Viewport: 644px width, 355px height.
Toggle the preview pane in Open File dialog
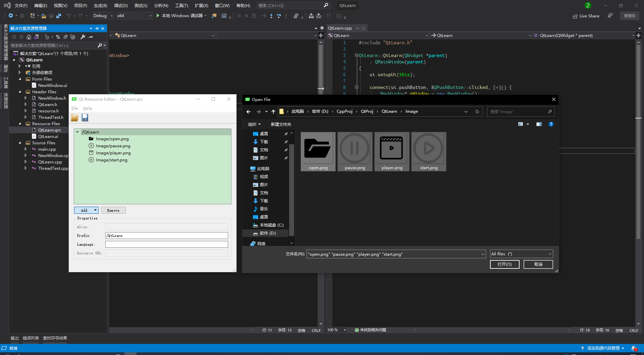point(539,124)
